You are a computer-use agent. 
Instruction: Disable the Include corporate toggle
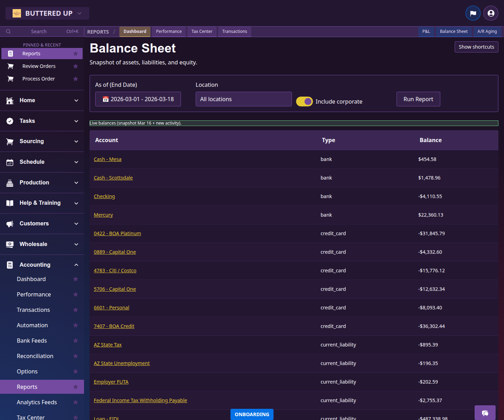tap(304, 101)
